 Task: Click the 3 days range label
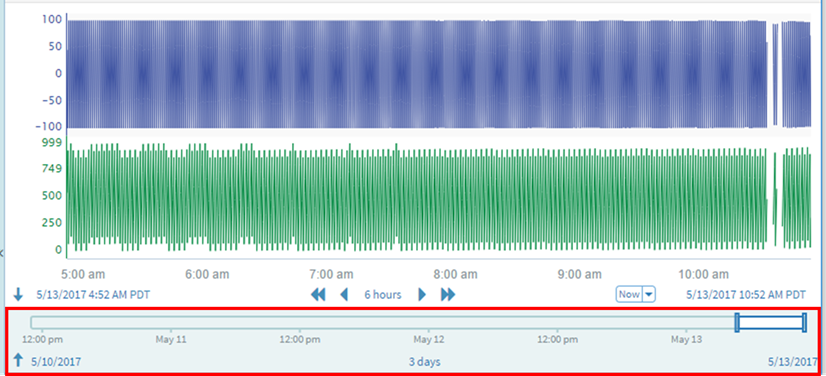(x=425, y=362)
